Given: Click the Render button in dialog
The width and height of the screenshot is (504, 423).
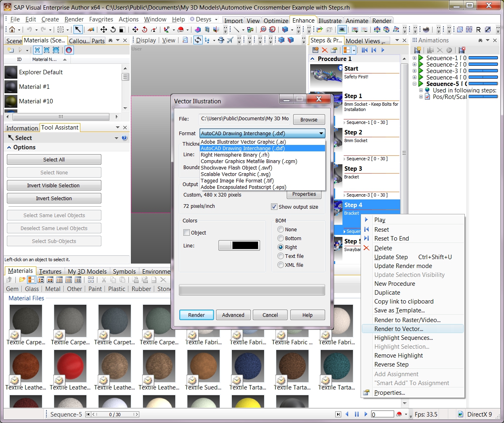Looking at the screenshot, I should click(x=196, y=315).
